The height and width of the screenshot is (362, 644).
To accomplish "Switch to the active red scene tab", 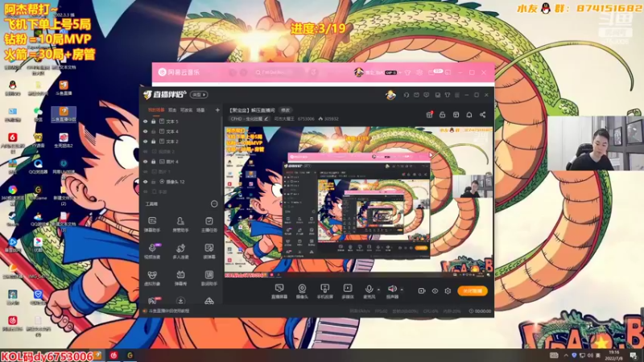I will 155,110.
